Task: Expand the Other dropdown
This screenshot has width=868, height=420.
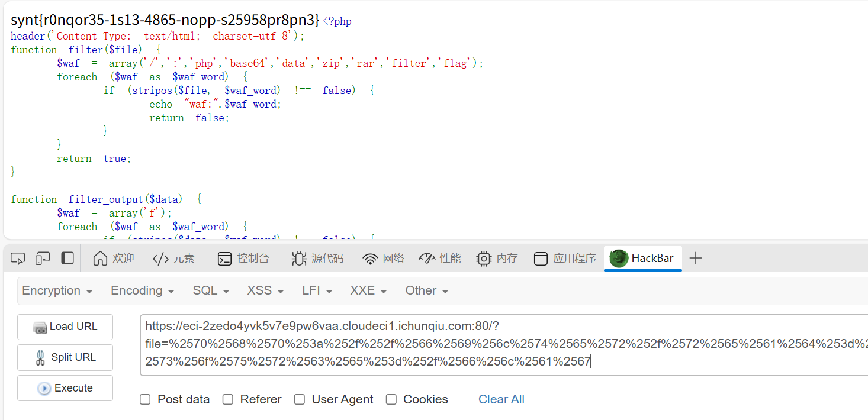Action: (427, 290)
